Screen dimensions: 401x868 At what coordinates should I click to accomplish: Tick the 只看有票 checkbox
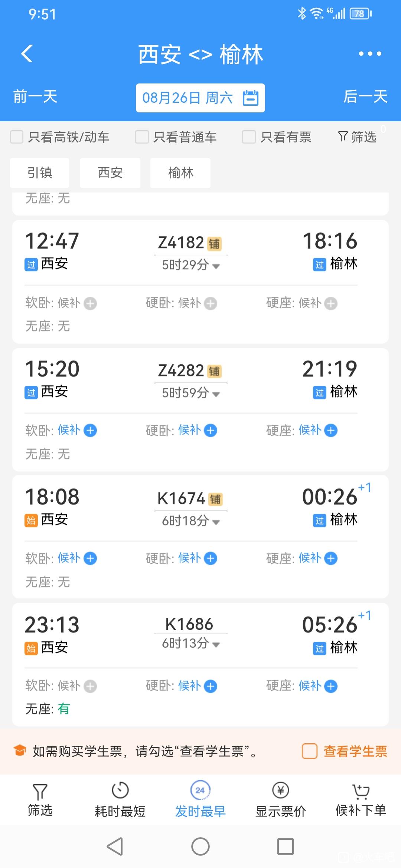pos(249,137)
